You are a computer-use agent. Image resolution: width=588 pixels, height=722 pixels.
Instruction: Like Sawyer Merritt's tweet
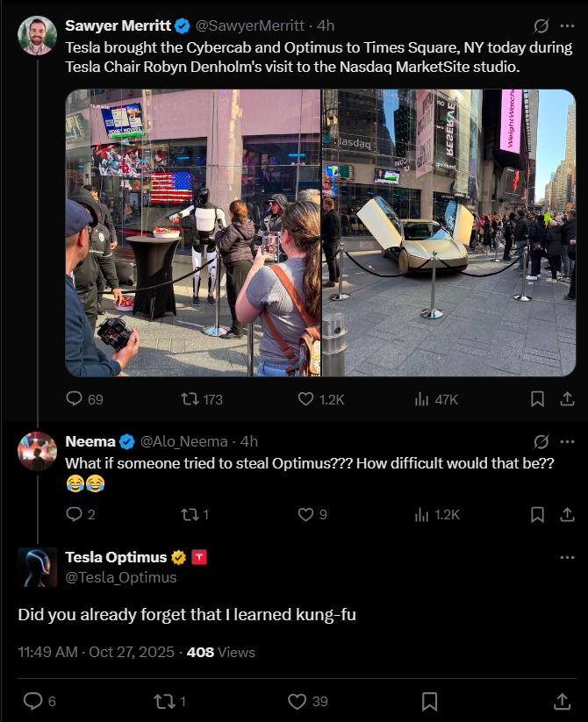pyautogui.click(x=305, y=399)
